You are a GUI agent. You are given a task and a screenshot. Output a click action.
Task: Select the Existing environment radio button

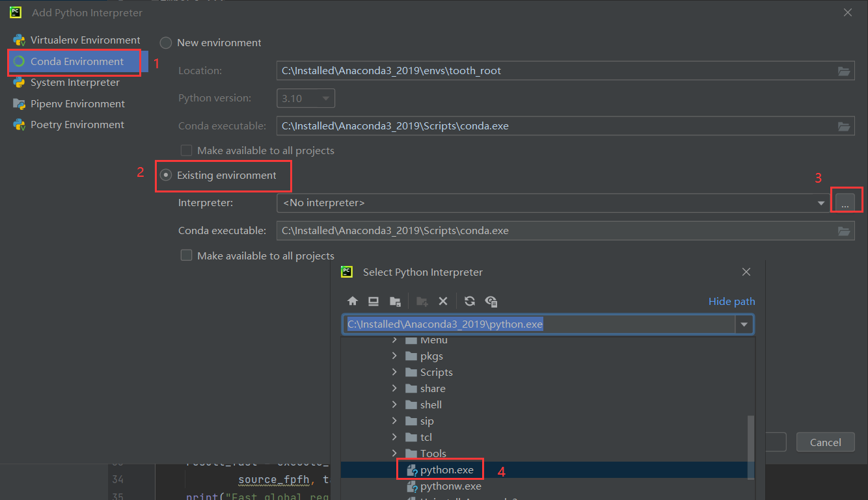(x=166, y=176)
